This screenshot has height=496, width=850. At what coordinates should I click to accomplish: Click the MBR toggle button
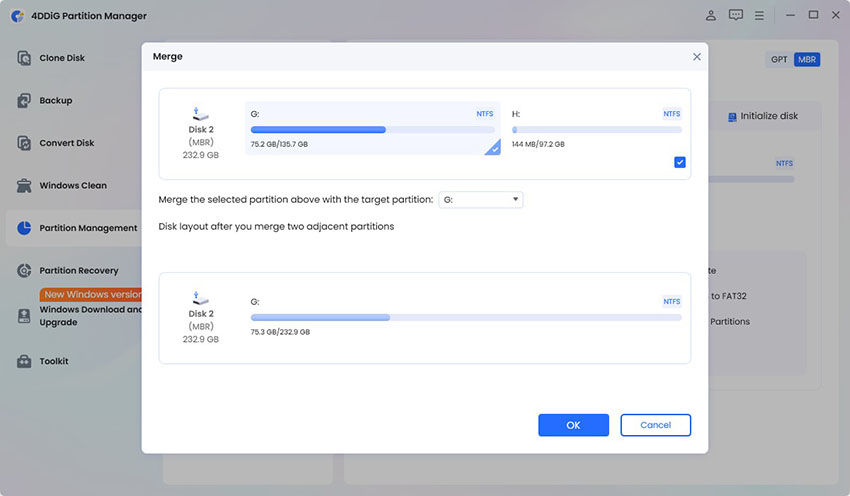tap(807, 60)
